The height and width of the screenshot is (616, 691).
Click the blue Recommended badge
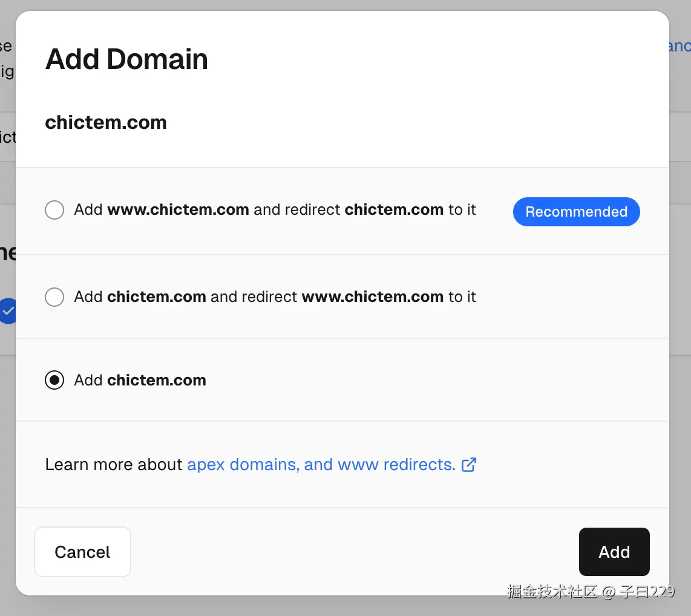[576, 212]
